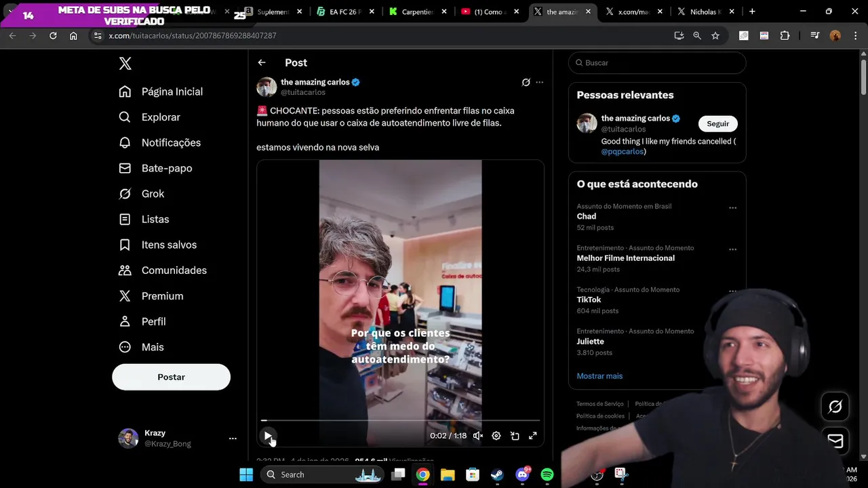This screenshot has height=488, width=868.
Task: Expand the Mais menu
Action: (142, 347)
